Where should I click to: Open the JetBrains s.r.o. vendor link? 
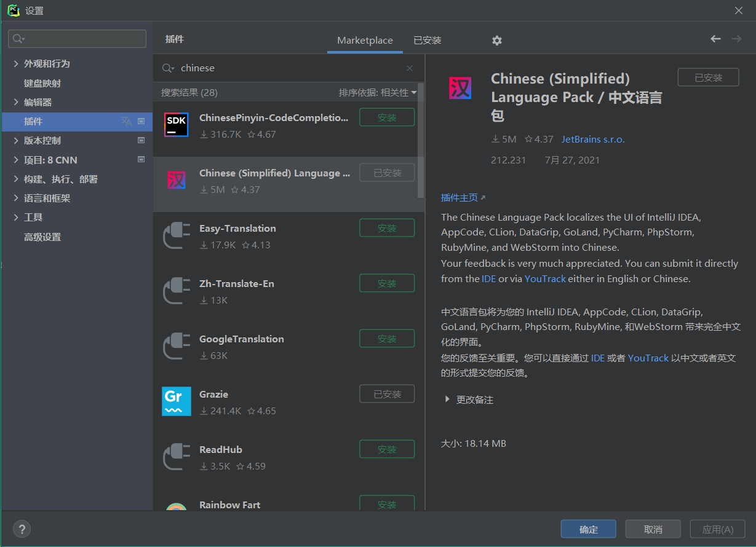[x=593, y=140]
